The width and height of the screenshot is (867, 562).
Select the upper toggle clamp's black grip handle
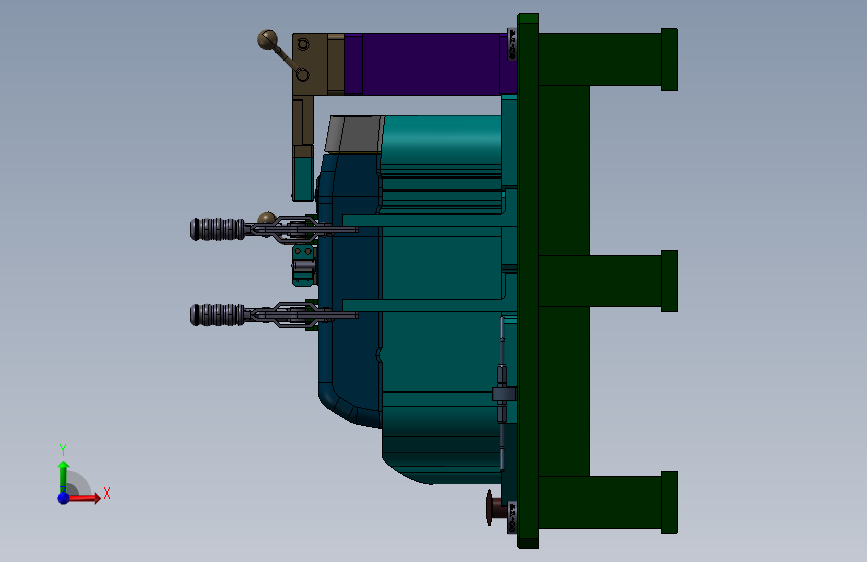[x=217, y=230]
